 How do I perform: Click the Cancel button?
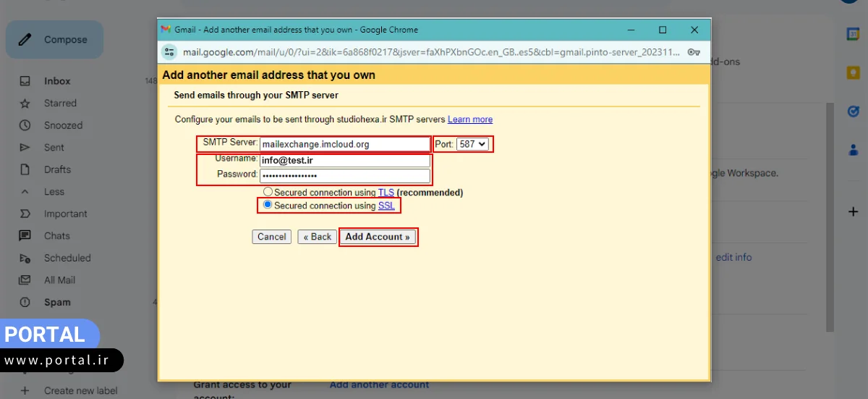[x=272, y=237]
